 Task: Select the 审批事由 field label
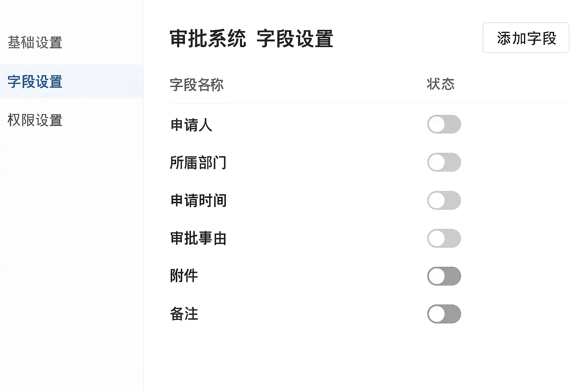pos(198,238)
